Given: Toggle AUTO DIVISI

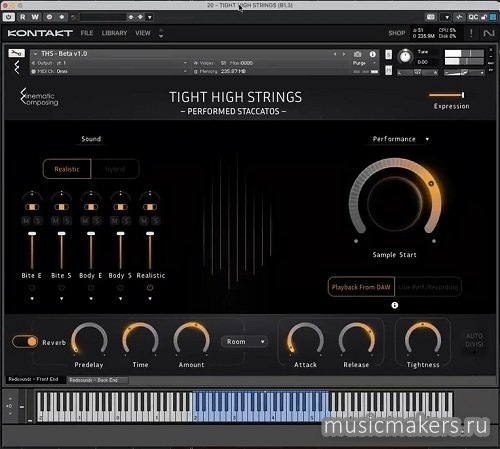Looking at the screenshot, I should pyautogui.click(x=474, y=341).
